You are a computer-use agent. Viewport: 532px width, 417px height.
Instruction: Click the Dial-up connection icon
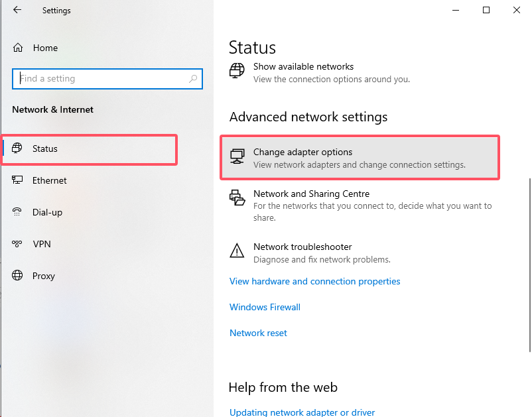18,212
